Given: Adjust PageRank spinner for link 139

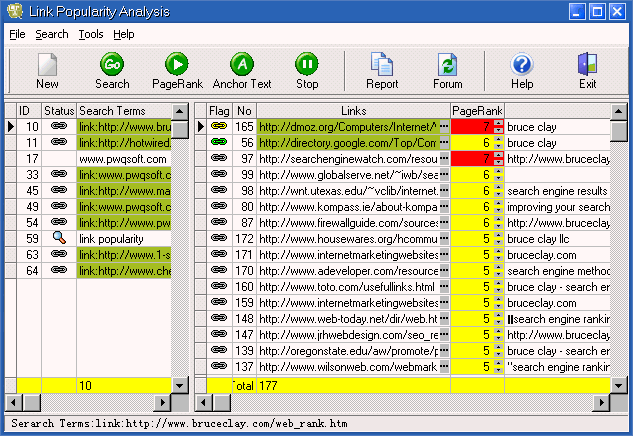Looking at the screenshot, I should 499,350.
